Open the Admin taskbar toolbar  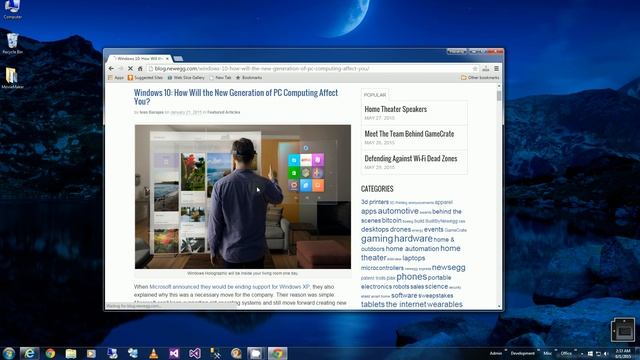pyautogui.click(x=496, y=353)
